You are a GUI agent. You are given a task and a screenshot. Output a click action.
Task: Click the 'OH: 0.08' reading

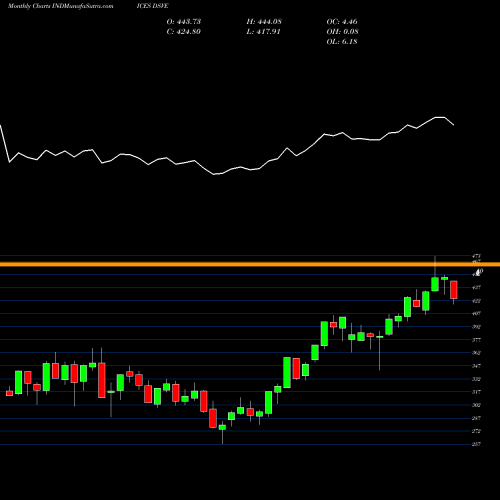pos(343,32)
